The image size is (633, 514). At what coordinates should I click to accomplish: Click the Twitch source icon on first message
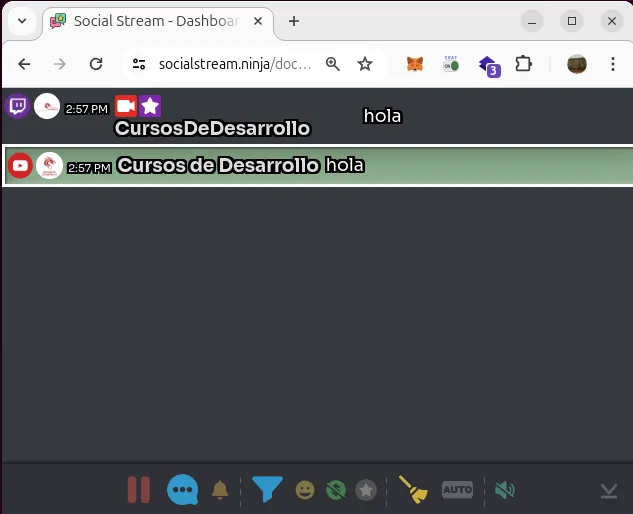18,106
